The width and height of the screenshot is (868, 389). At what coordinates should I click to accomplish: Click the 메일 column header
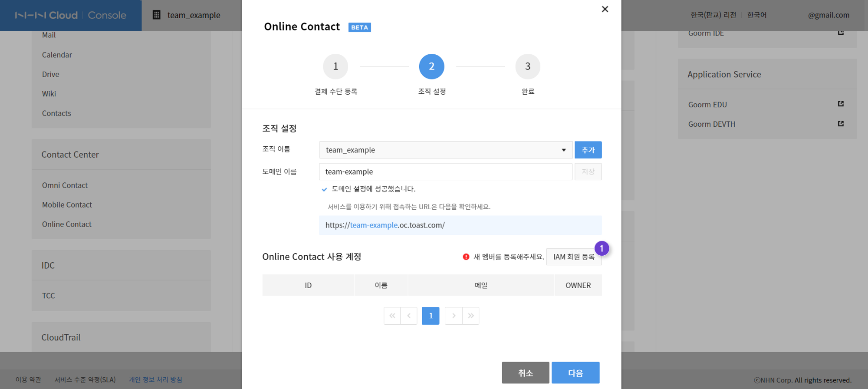click(481, 285)
